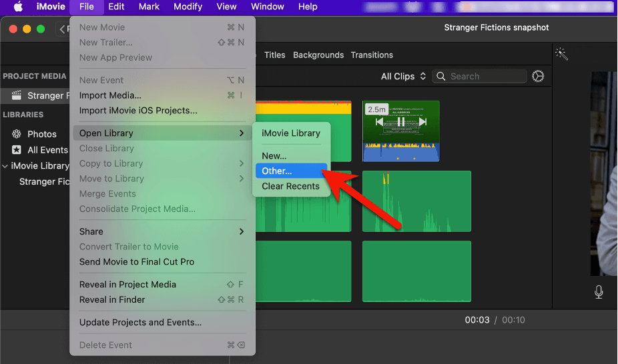Click the viewer preview image
The image size is (618, 364).
603,173
